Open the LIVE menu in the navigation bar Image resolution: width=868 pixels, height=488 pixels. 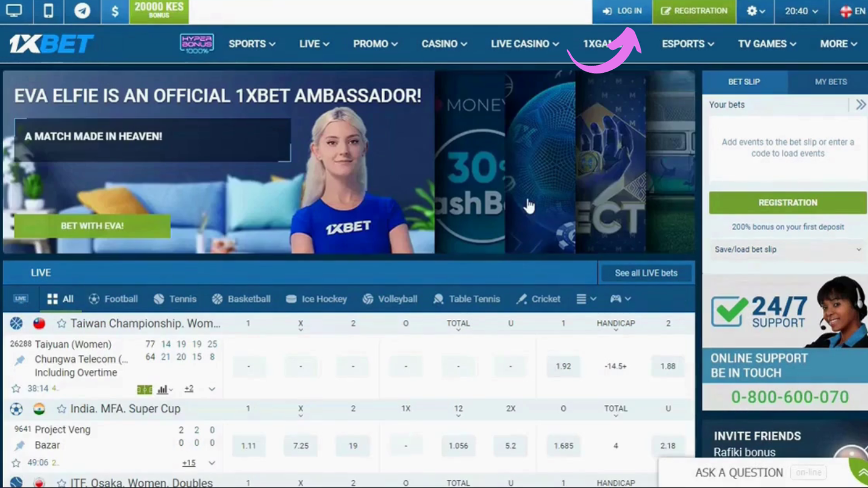(314, 44)
